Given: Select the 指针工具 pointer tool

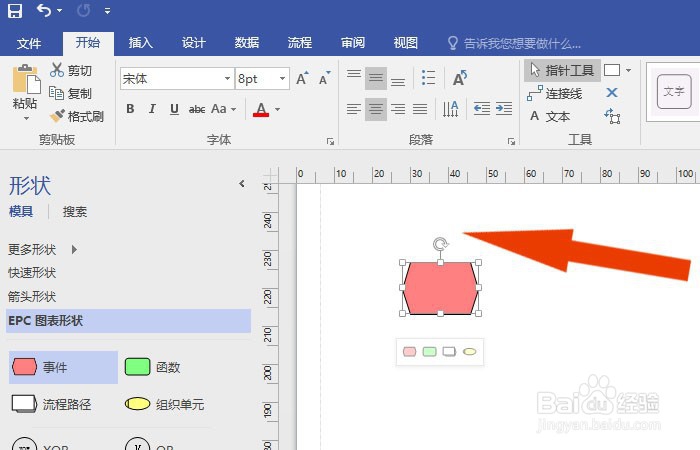Looking at the screenshot, I should pyautogui.click(x=562, y=70).
